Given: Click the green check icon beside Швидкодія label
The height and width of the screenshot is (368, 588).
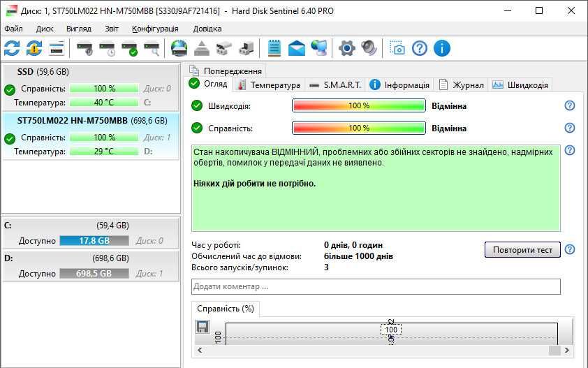Looking at the screenshot, I should click(x=196, y=105).
